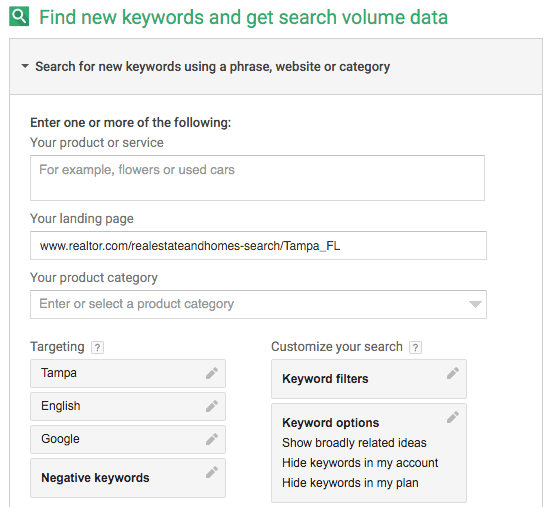Click the Show broadly related ideas option
The width and height of the screenshot is (551, 507).
point(354,443)
